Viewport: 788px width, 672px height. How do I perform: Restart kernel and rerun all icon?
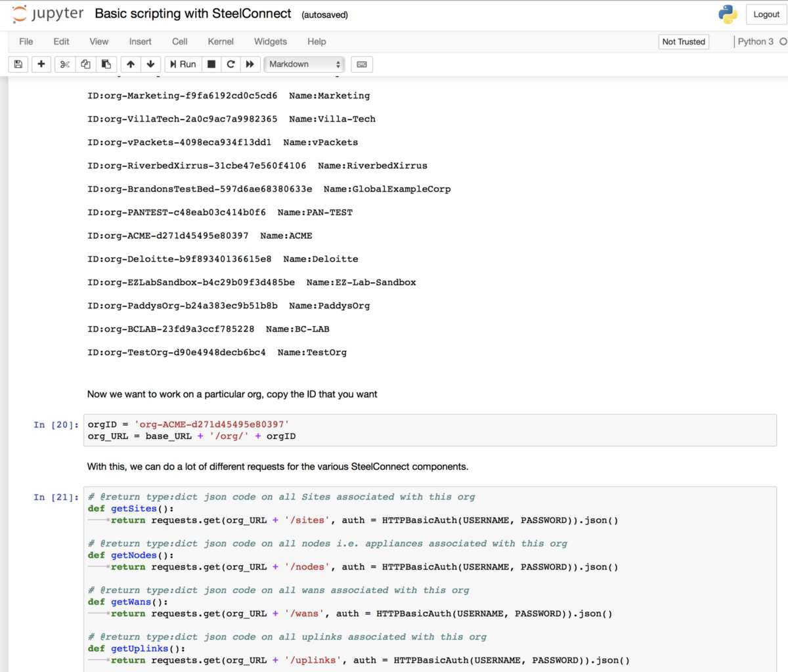click(x=250, y=64)
